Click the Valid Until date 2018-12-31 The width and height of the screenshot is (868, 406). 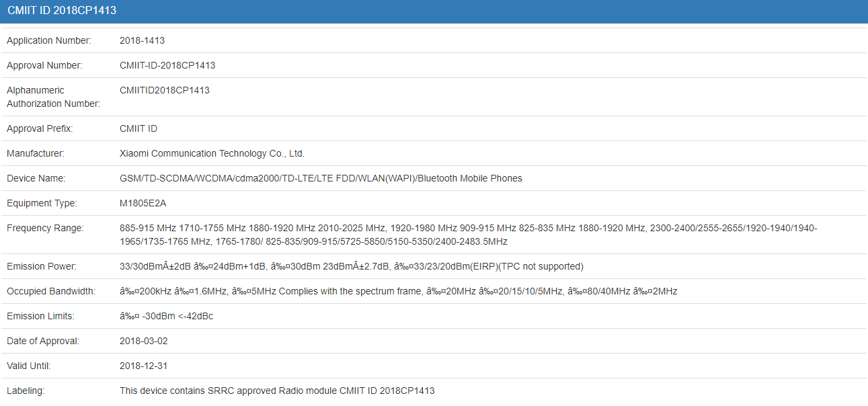(x=143, y=366)
